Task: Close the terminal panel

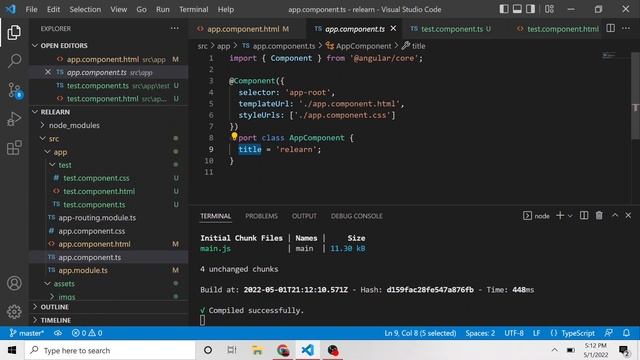Action: click(628, 215)
